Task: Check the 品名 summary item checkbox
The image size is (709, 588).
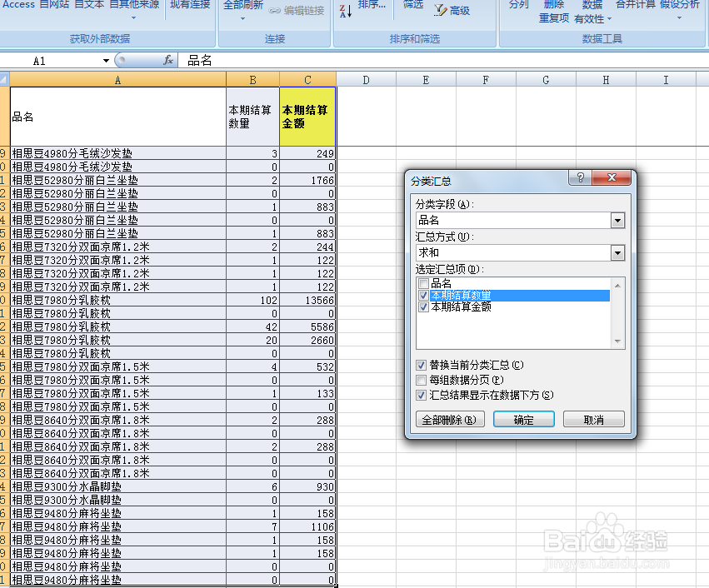Action: point(425,282)
